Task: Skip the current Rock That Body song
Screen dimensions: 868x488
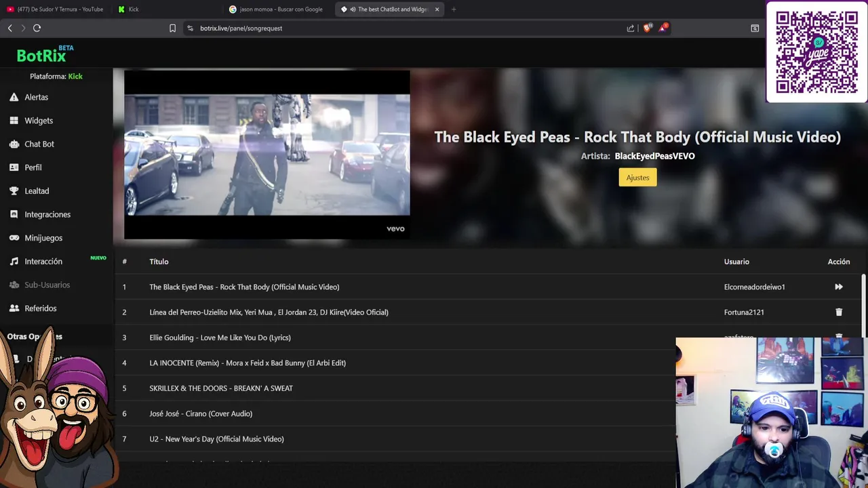Action: (x=839, y=287)
